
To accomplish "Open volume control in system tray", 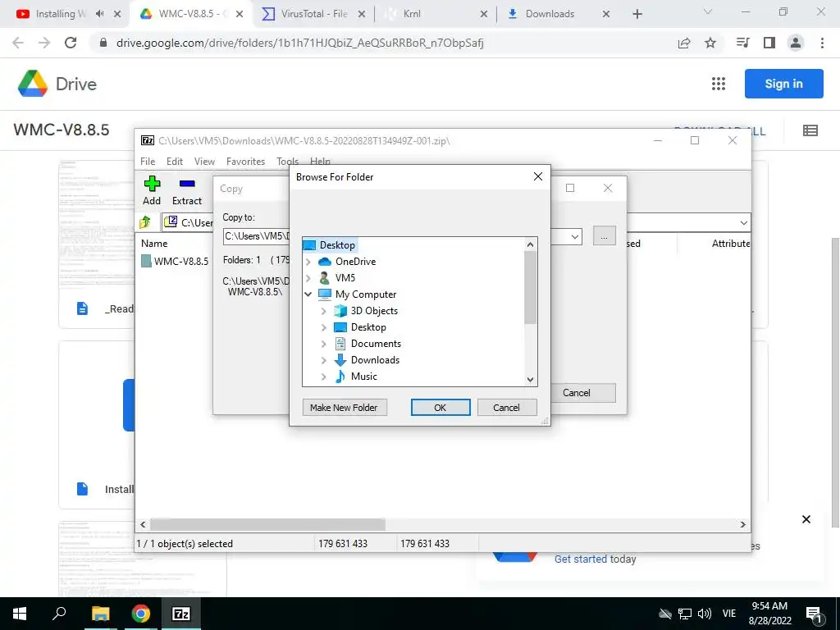I will click(x=705, y=614).
